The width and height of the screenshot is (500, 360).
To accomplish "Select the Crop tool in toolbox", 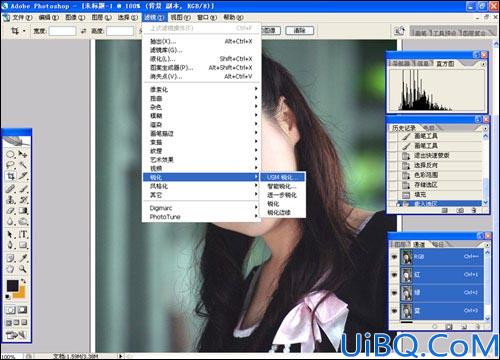I will 11,176.
